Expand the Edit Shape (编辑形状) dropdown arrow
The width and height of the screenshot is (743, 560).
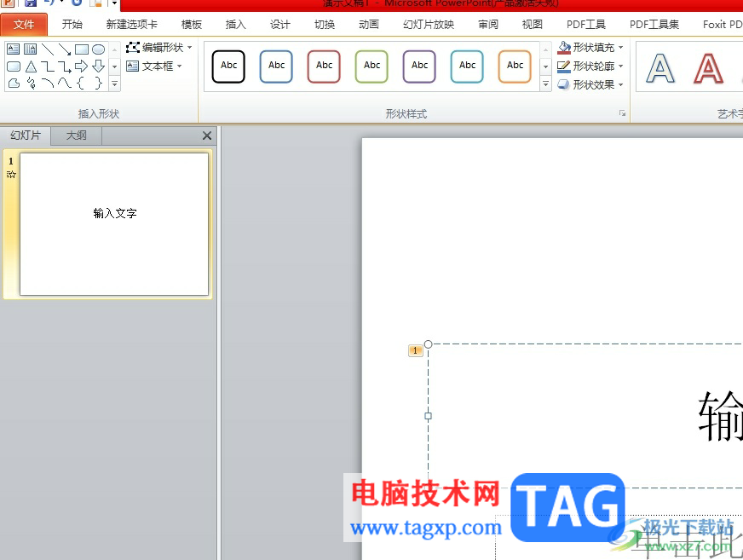click(189, 48)
